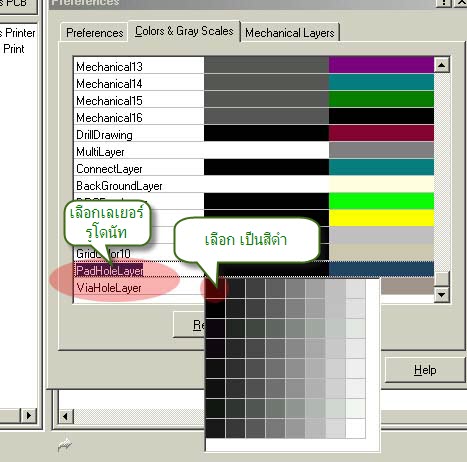The height and width of the screenshot is (462, 467).
Task: Open the Mechanical Layers tab
Action: coord(290,33)
